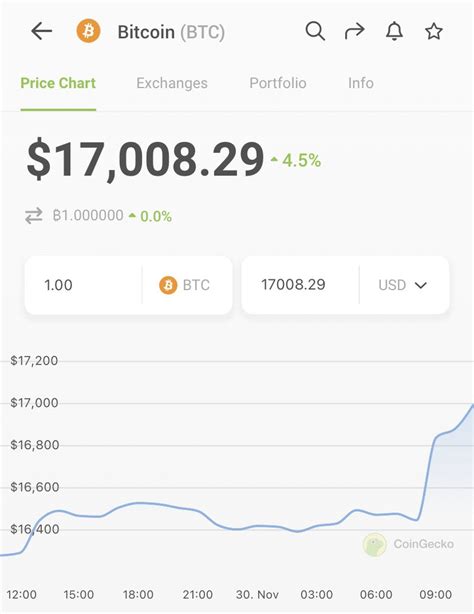Screen dimensions: 474x614
Task: Tap the back arrow icon
Action: (42, 31)
